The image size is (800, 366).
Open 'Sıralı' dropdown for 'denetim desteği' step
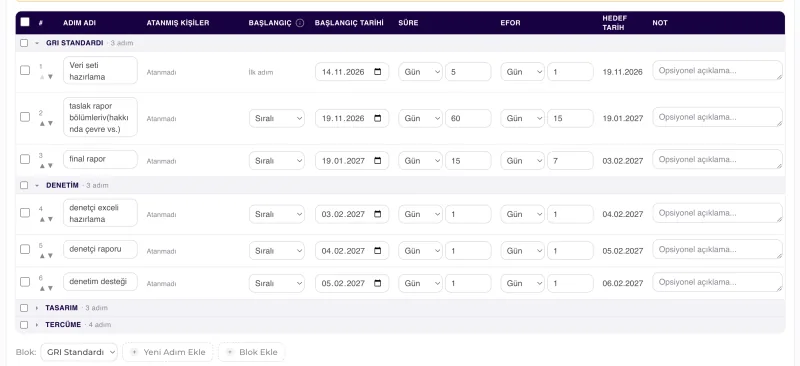click(277, 283)
